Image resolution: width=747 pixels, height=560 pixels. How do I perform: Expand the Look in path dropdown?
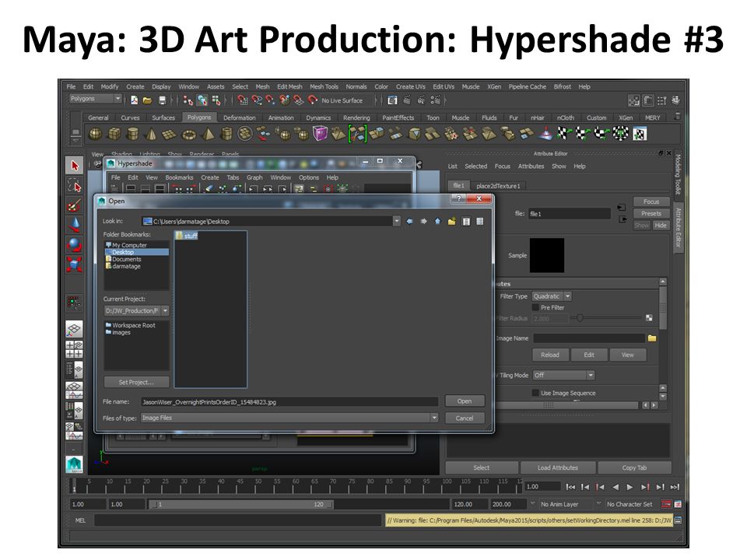pyautogui.click(x=396, y=221)
